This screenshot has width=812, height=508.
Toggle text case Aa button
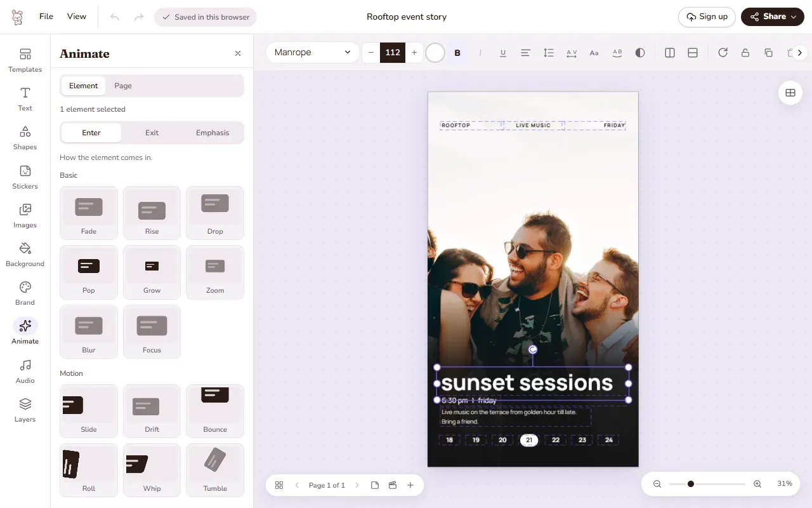tap(594, 53)
